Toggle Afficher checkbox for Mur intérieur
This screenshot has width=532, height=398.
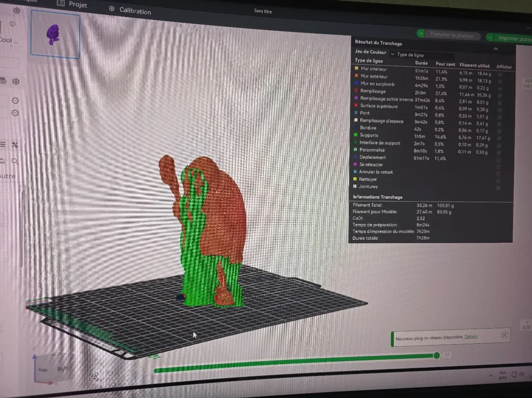(x=500, y=74)
